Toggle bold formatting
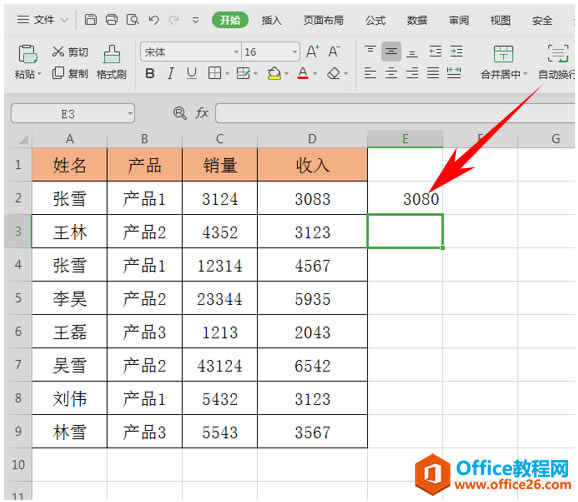578x502 pixels. pyautogui.click(x=150, y=73)
